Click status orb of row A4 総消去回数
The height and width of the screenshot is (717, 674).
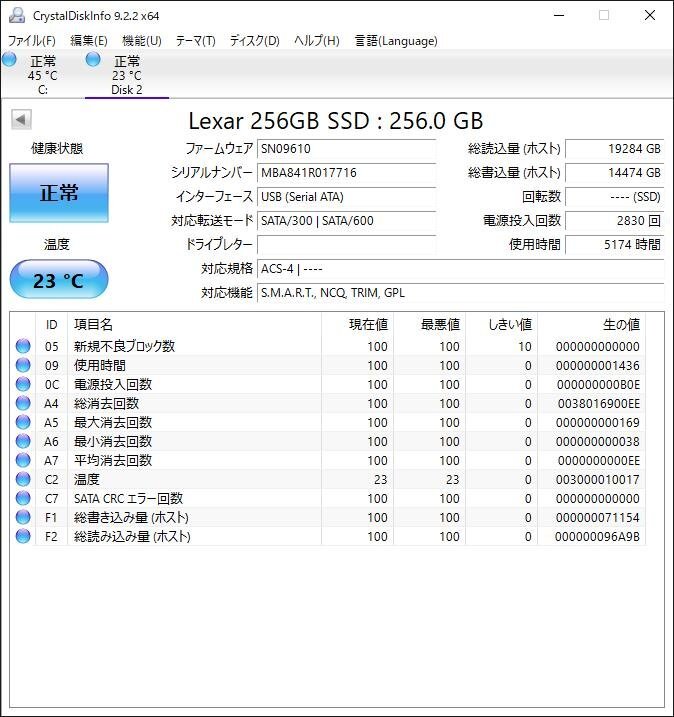[x=23, y=403]
